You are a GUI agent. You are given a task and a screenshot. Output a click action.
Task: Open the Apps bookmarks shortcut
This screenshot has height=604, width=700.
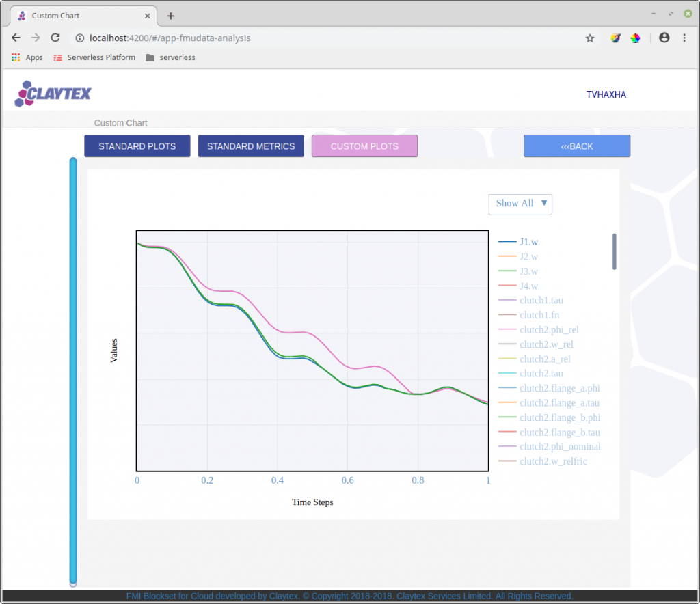point(27,57)
